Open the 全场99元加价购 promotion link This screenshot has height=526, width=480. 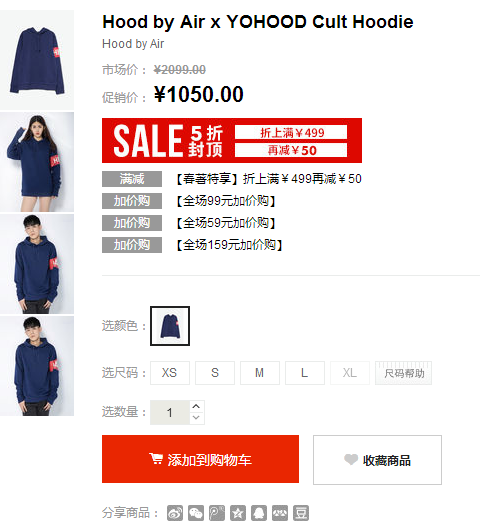(226, 201)
